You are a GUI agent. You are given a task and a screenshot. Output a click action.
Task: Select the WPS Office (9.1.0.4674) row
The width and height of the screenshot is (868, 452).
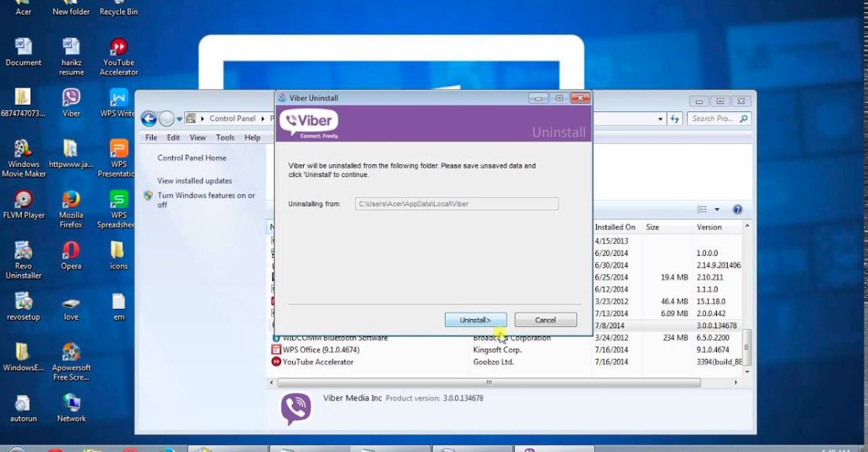pyautogui.click(x=506, y=350)
